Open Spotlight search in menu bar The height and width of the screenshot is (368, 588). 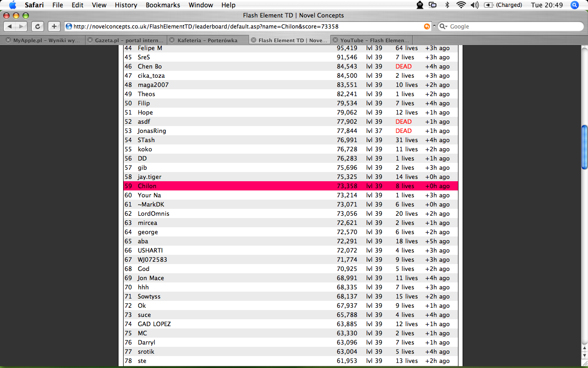click(574, 5)
